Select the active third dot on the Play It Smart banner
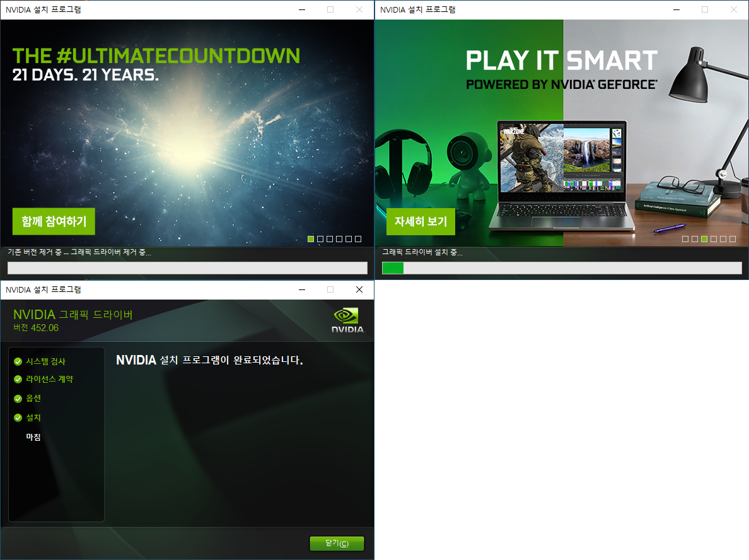749x560 pixels. 704,239
